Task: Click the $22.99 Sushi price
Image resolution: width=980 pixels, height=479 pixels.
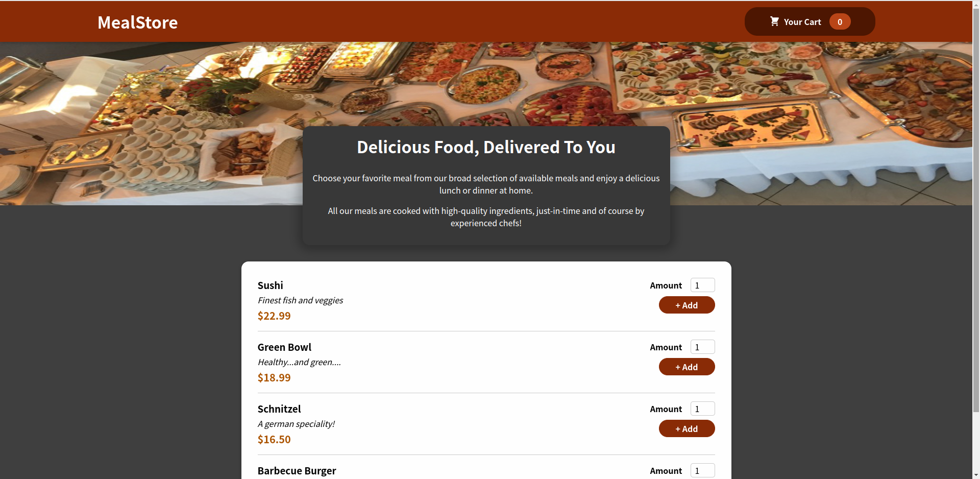Action: (274, 316)
